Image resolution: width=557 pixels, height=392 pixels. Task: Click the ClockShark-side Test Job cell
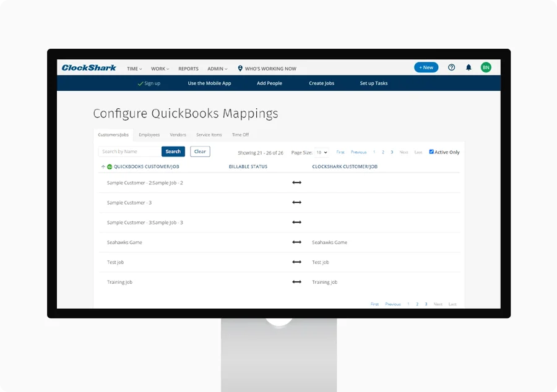point(321,262)
